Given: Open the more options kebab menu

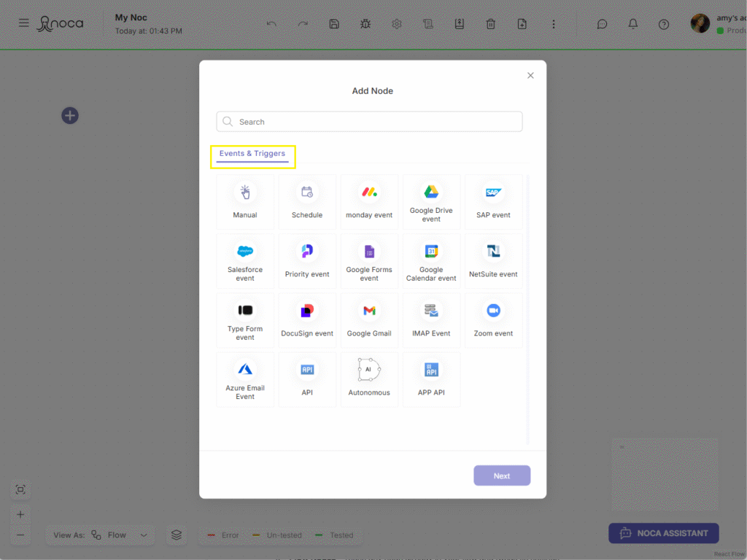Looking at the screenshot, I should [x=554, y=24].
